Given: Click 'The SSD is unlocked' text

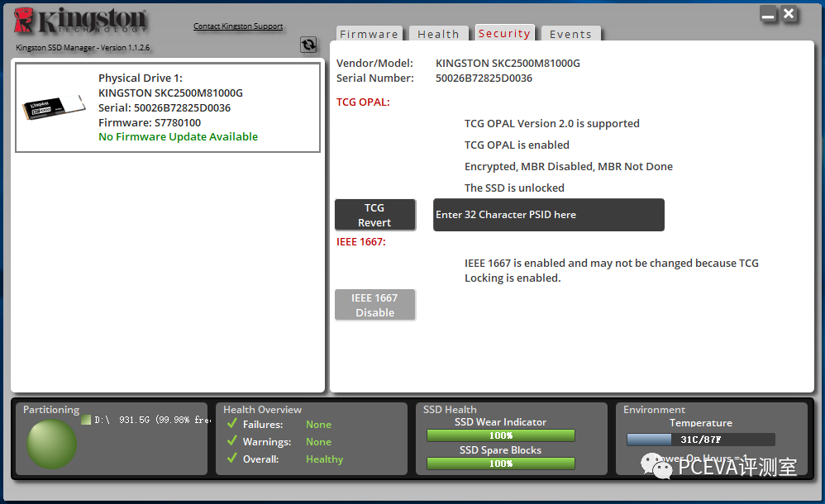Looking at the screenshot, I should pyautogui.click(x=514, y=188).
